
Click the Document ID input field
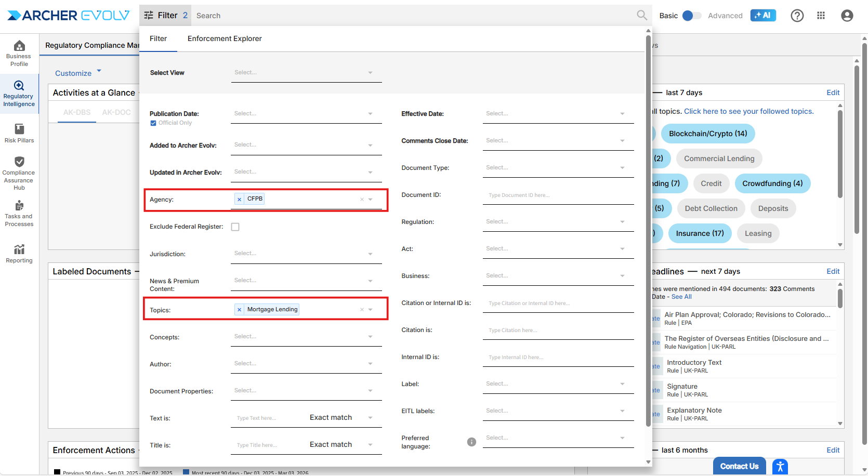pyautogui.click(x=558, y=195)
